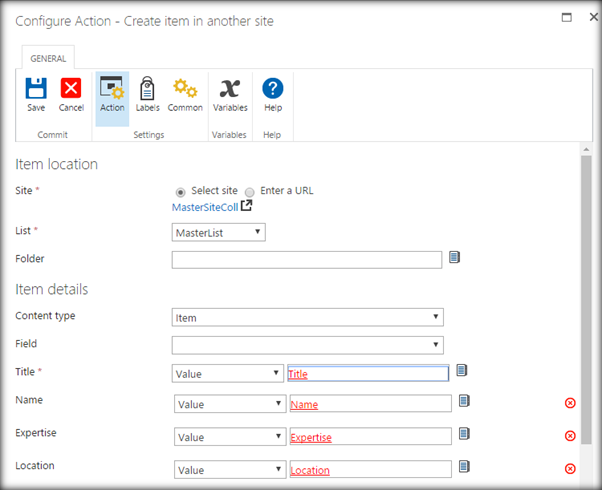Viewport: 602px width, 490px height.
Task: Open the Common settings
Action: pos(185,94)
